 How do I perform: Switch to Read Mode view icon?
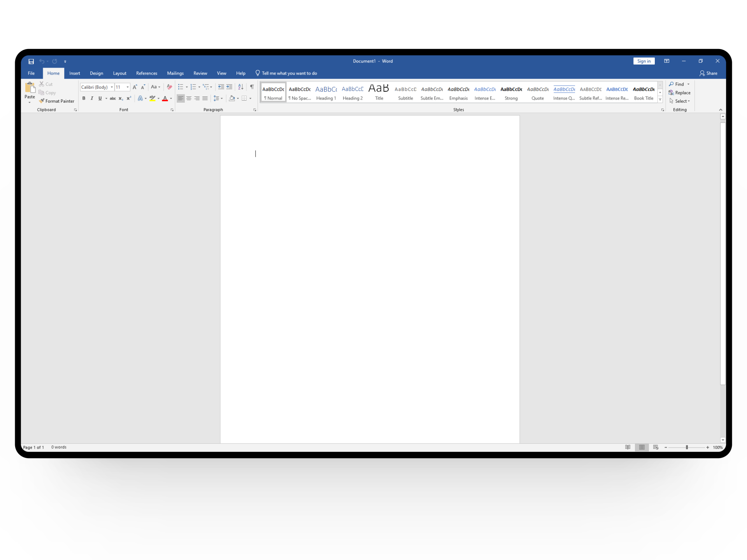coord(628,447)
